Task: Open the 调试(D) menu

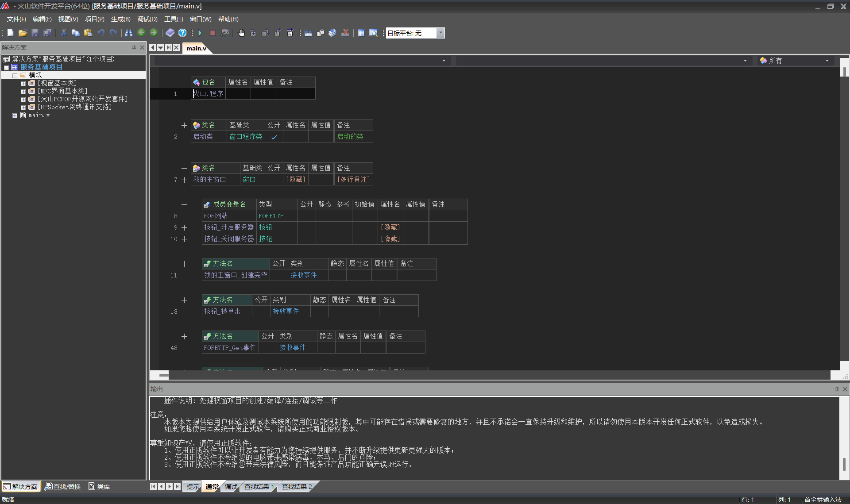Action: tap(147, 19)
